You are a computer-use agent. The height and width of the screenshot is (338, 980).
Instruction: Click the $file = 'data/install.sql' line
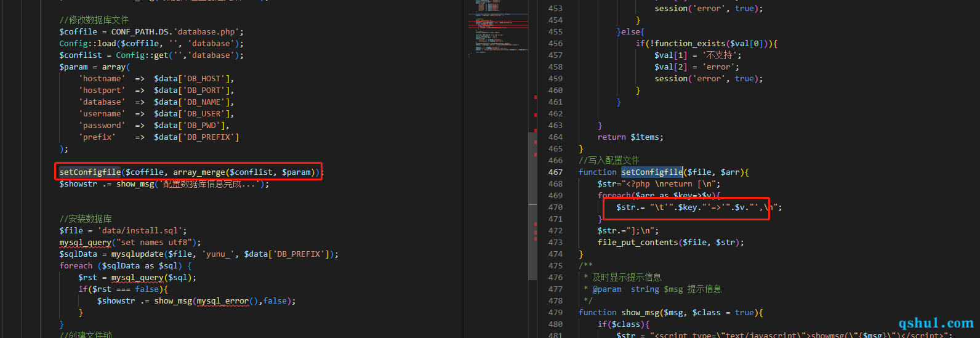coord(123,231)
